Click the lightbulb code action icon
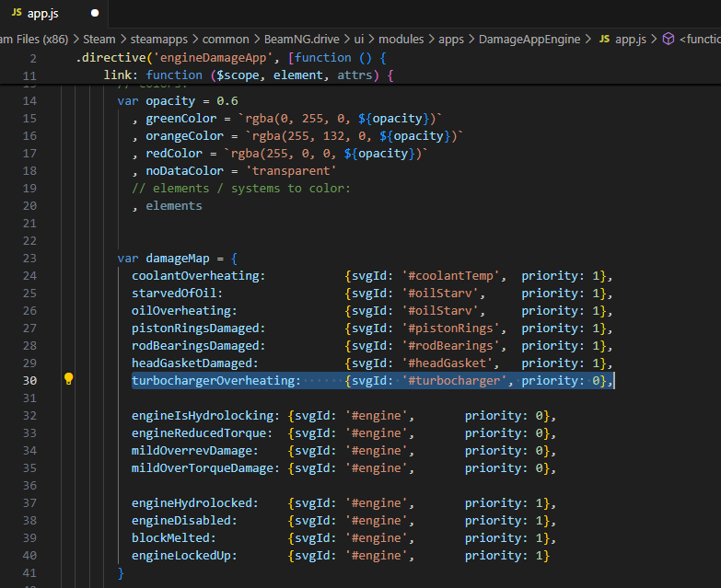Image resolution: width=721 pixels, height=588 pixels. pos(68,380)
